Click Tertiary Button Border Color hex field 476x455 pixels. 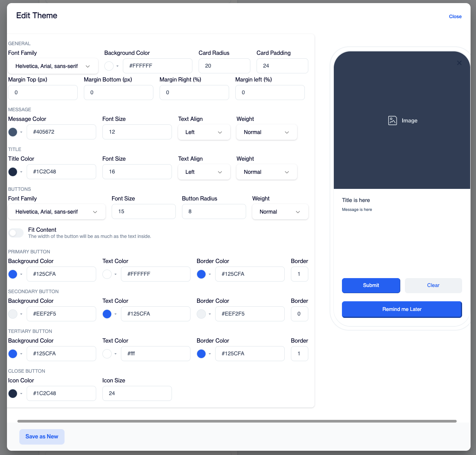(250, 354)
